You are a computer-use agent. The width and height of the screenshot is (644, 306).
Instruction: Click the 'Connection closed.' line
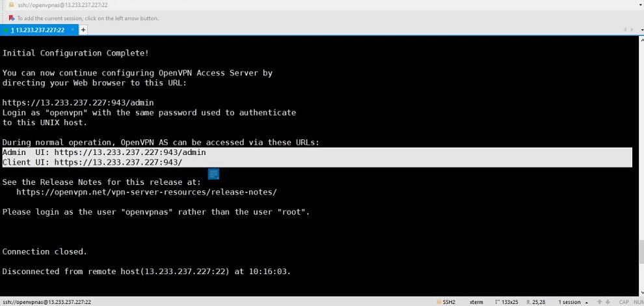[45, 252]
